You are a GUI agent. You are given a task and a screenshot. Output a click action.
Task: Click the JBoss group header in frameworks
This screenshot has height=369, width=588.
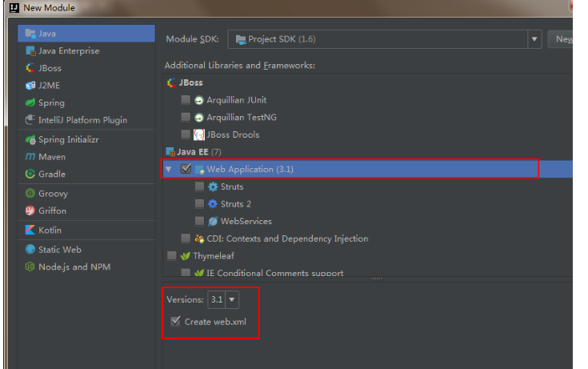[x=191, y=82]
